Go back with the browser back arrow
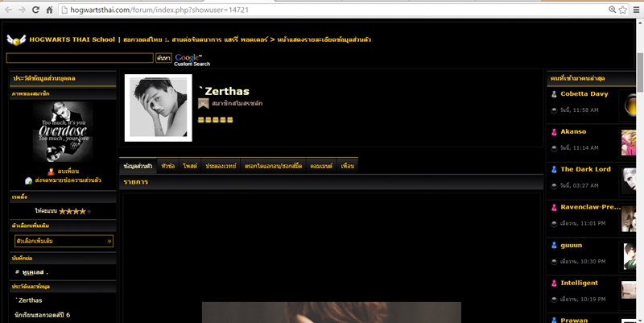Viewport: 644px width, 323px height. tap(8, 10)
